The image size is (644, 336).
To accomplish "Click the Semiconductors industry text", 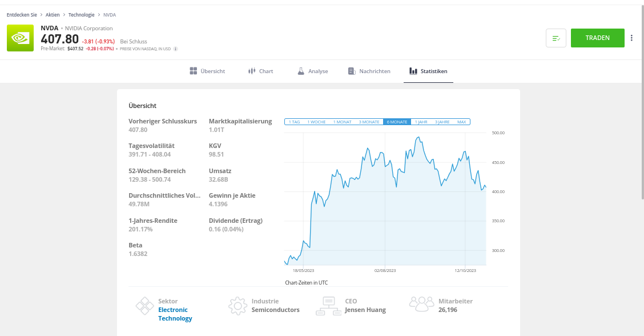I will coord(276,310).
